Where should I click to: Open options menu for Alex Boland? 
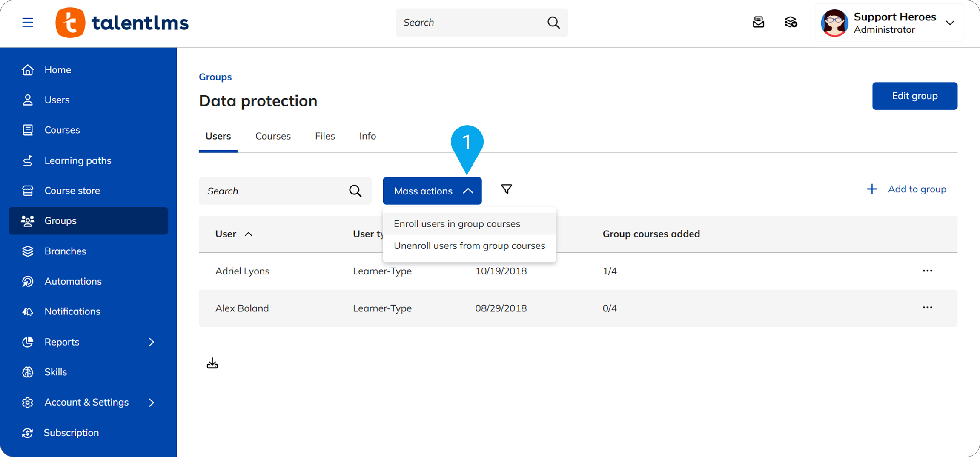pos(927,308)
